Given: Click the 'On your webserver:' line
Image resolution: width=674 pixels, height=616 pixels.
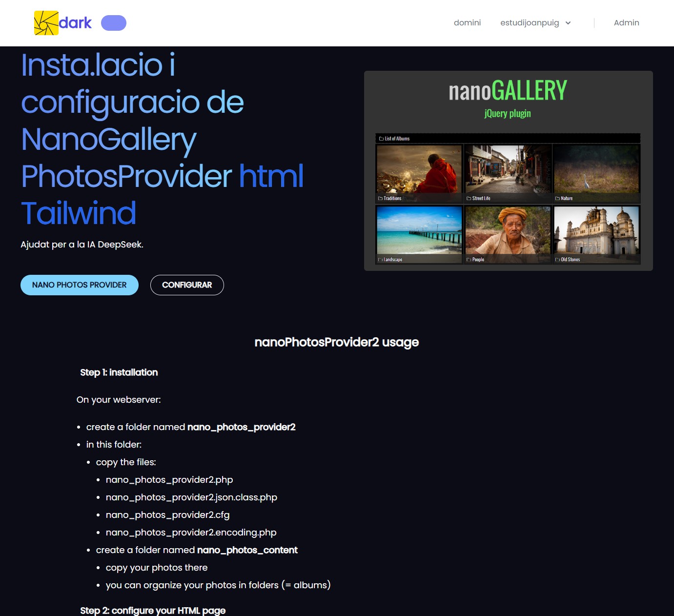Looking at the screenshot, I should click(119, 400).
